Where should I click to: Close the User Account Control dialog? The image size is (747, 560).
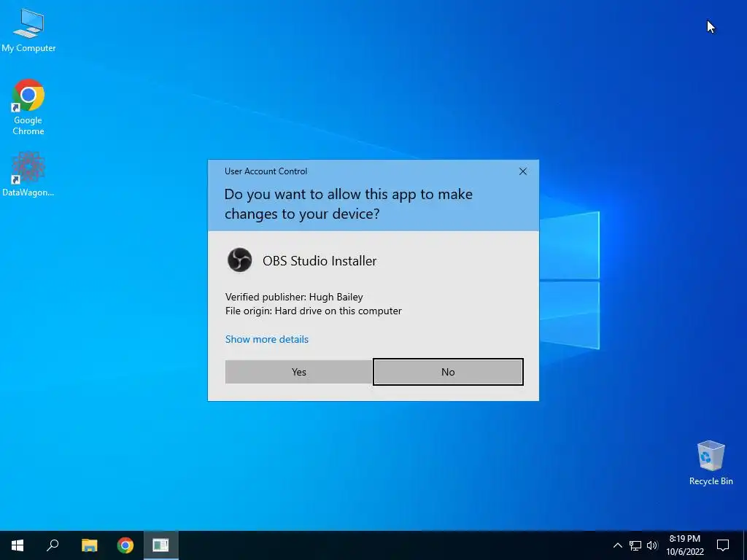pos(522,171)
